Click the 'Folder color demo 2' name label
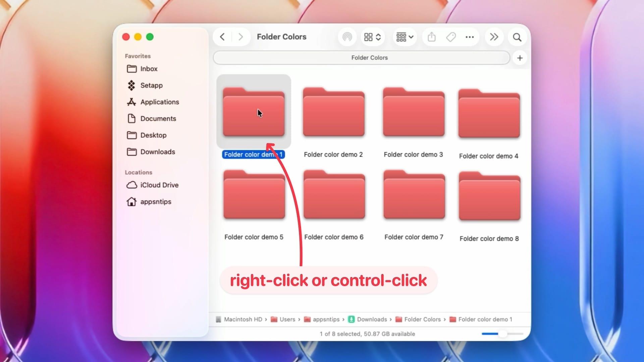This screenshot has width=644, height=362. (x=333, y=155)
